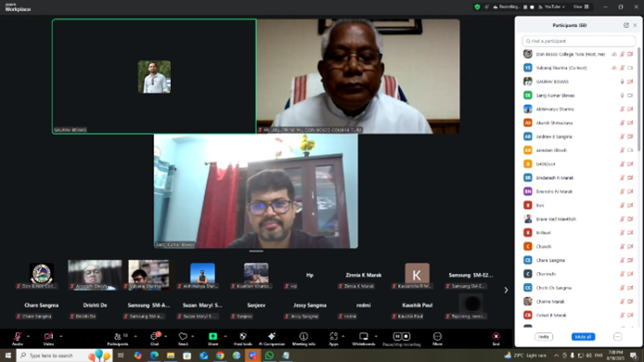Open Google Chrome from the taskbar
The width and height of the screenshot is (644, 362).
[220, 356]
